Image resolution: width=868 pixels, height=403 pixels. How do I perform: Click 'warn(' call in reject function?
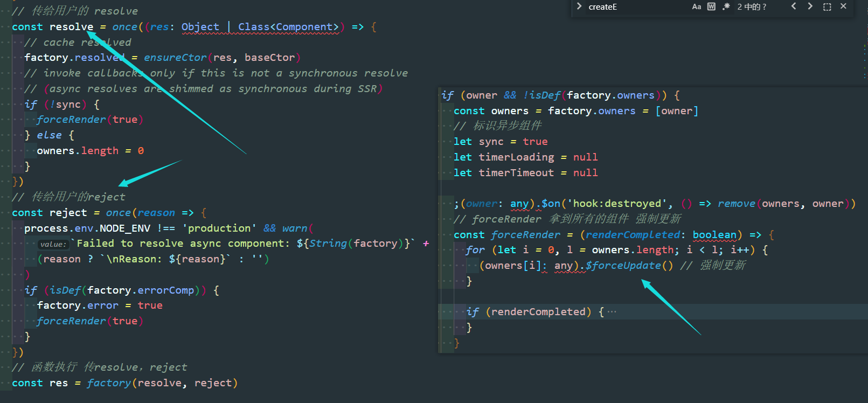tap(297, 228)
